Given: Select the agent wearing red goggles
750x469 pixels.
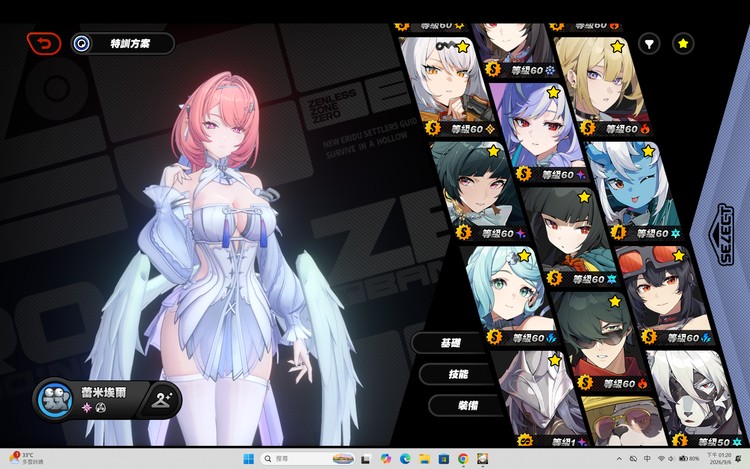Looking at the screenshot, I should click(665, 295).
